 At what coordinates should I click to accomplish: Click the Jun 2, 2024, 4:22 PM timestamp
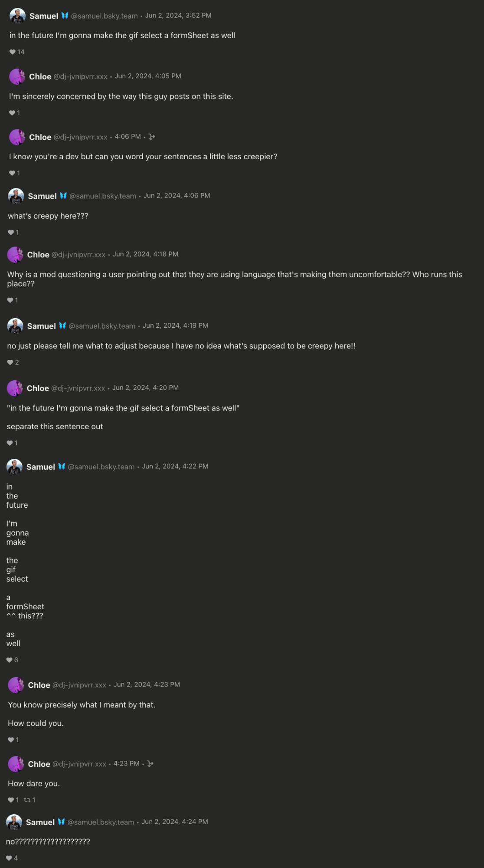point(175,466)
